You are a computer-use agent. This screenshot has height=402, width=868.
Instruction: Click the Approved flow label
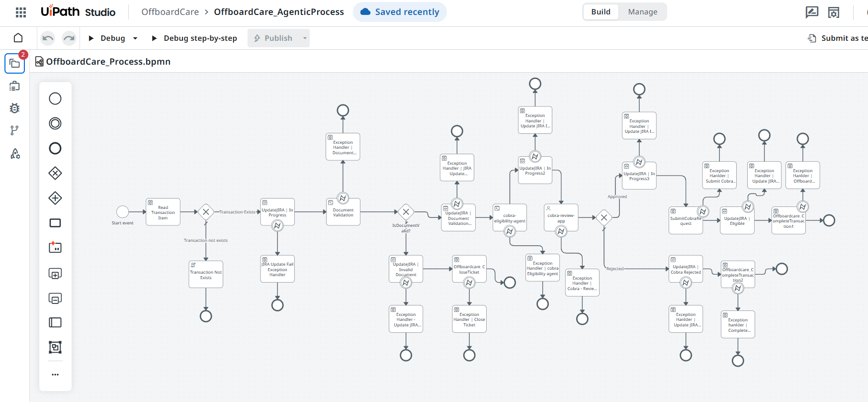(x=617, y=197)
